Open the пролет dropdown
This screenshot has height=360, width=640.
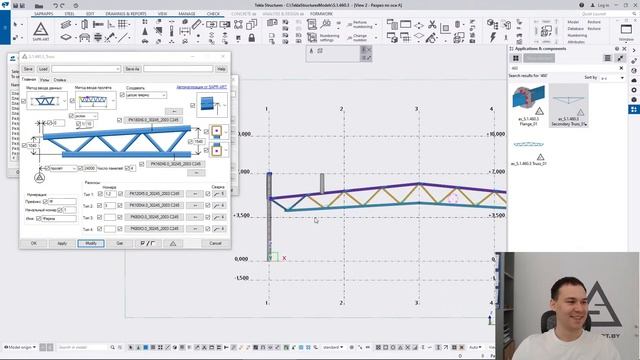[x=74, y=168]
